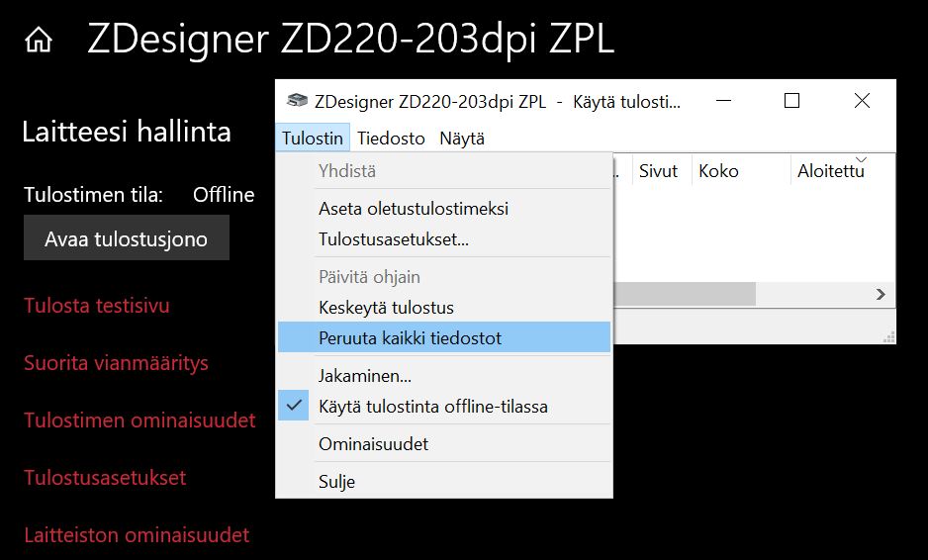The height and width of the screenshot is (560, 928).
Task: Open the Tulostin menu
Action: [x=312, y=139]
